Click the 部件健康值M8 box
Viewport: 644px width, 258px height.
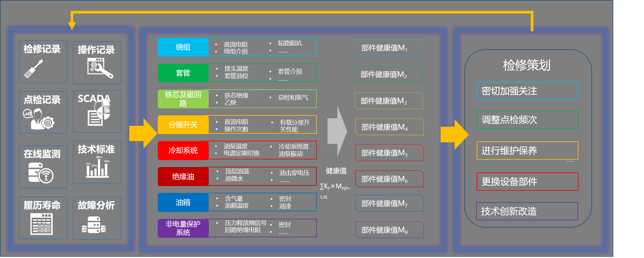(389, 230)
